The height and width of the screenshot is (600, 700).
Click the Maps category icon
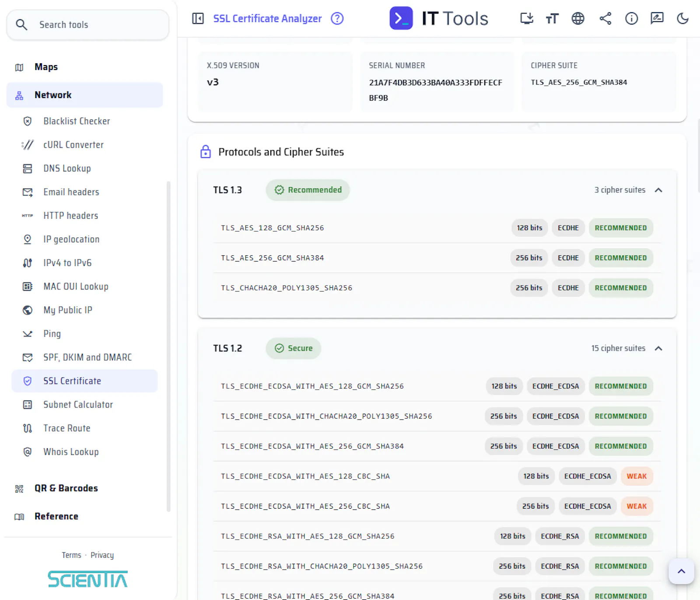pos(19,67)
